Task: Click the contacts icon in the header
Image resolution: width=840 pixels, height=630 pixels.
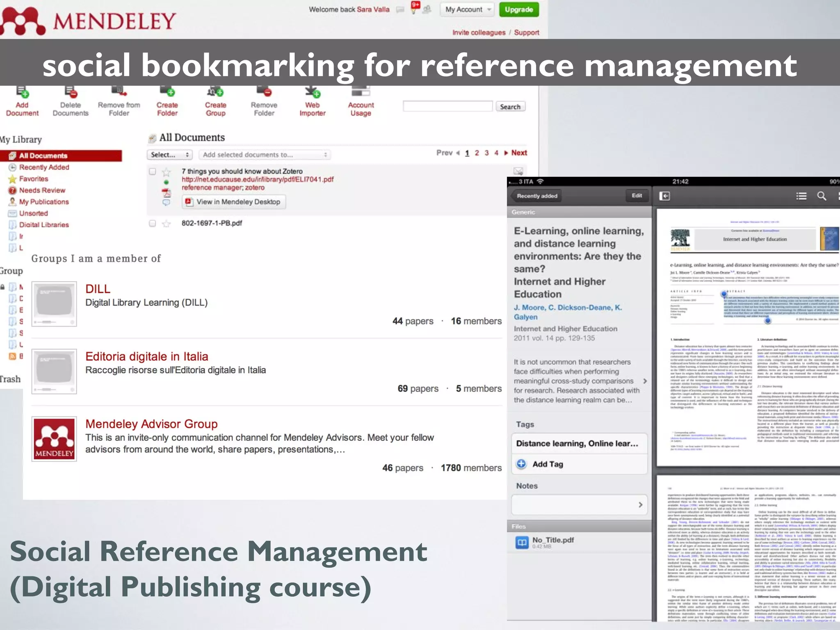Action: point(427,9)
